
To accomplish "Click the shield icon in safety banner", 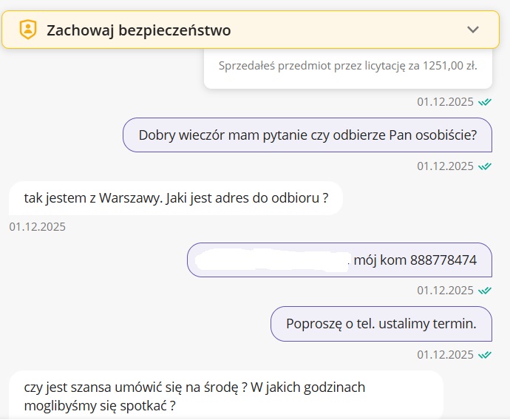I will (x=27, y=30).
